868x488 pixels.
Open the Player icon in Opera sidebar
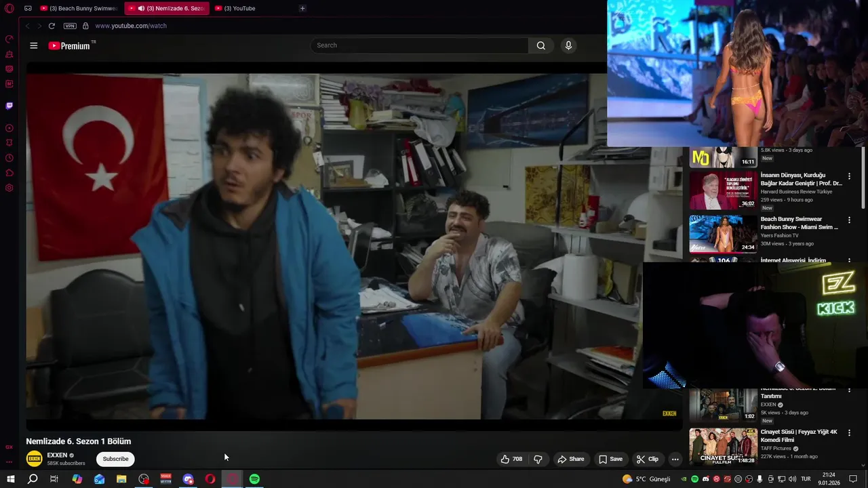9,128
